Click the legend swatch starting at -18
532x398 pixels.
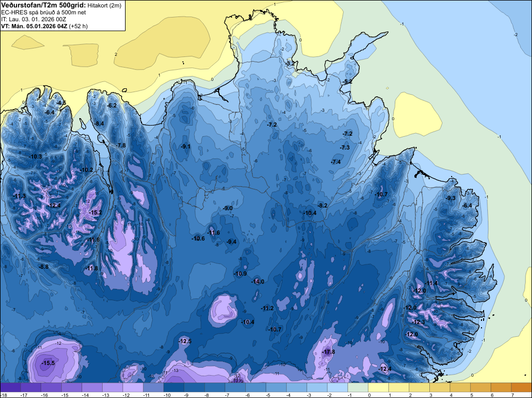(11, 387)
